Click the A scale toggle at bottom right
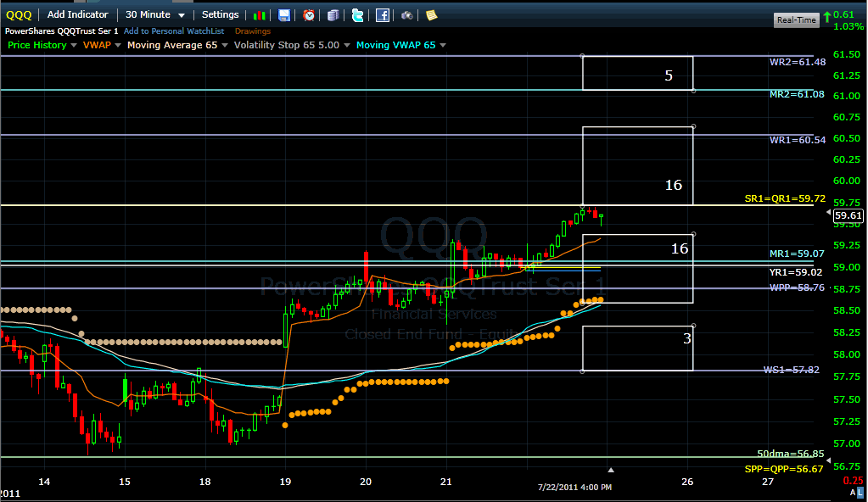Viewport: 868px width, 502px height. tap(853, 492)
